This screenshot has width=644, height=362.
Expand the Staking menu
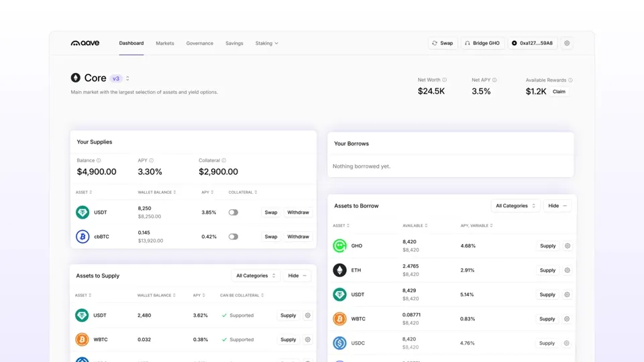pos(266,43)
